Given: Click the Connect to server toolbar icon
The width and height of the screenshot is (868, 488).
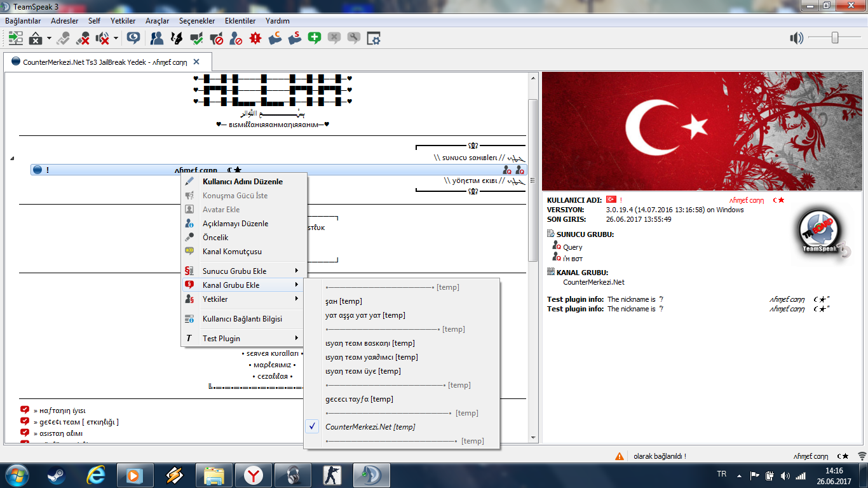Looking at the screenshot, I should (x=16, y=38).
